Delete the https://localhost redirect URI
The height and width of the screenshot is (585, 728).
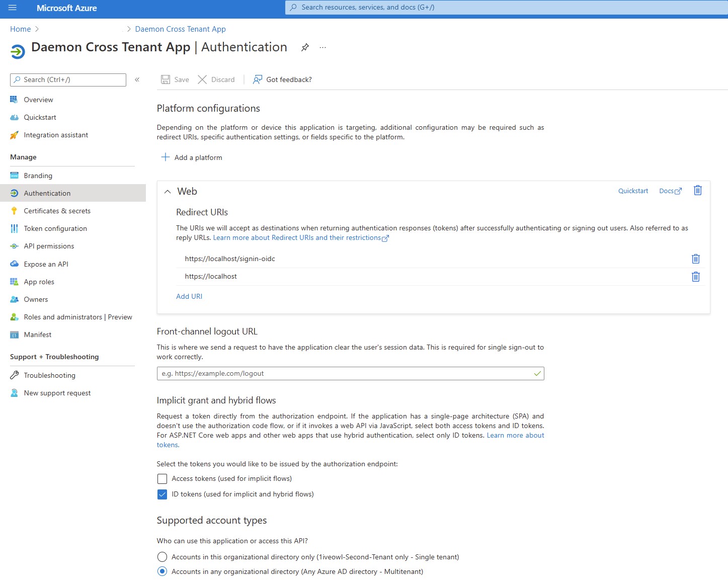pyautogui.click(x=696, y=276)
